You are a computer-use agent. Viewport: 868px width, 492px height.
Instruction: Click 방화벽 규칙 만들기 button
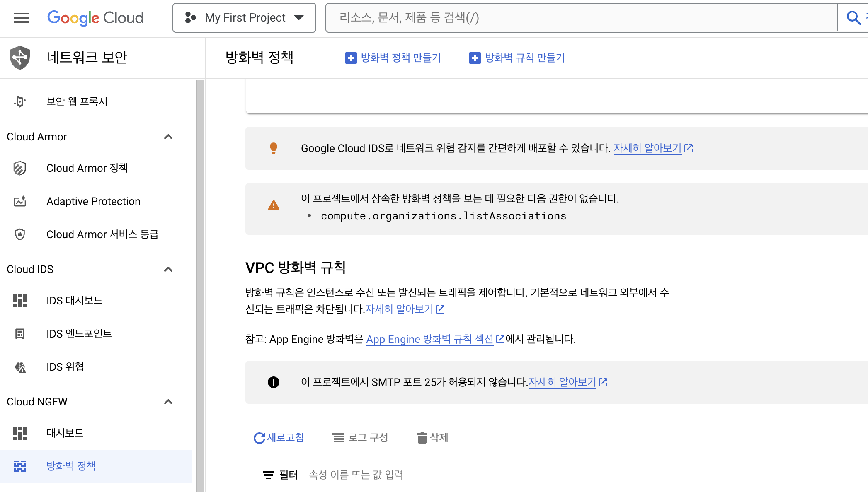[517, 58]
